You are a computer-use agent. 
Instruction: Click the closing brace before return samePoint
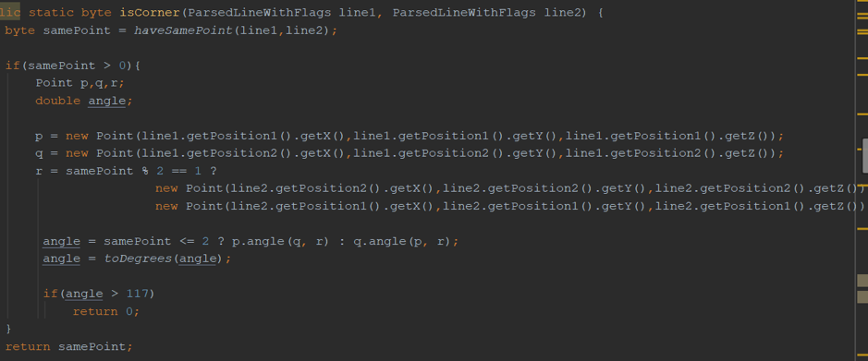click(x=8, y=330)
